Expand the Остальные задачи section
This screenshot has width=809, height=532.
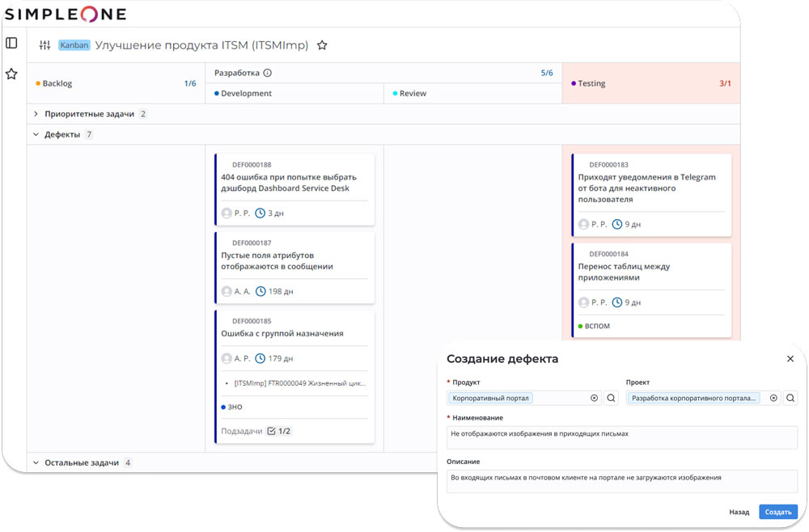coord(34,462)
